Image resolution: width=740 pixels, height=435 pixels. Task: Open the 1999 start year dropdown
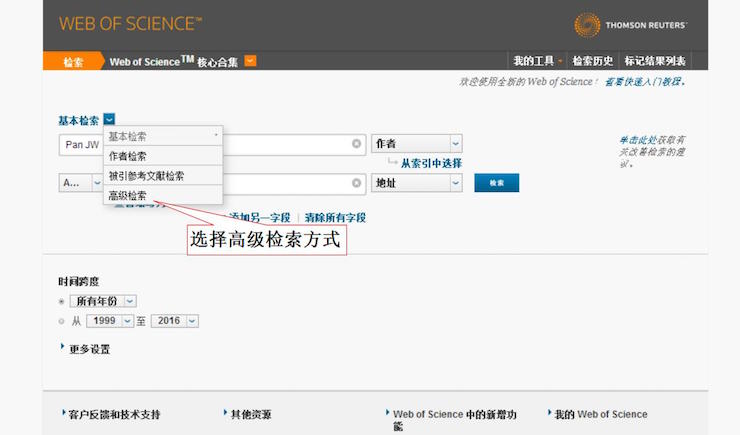click(x=110, y=321)
